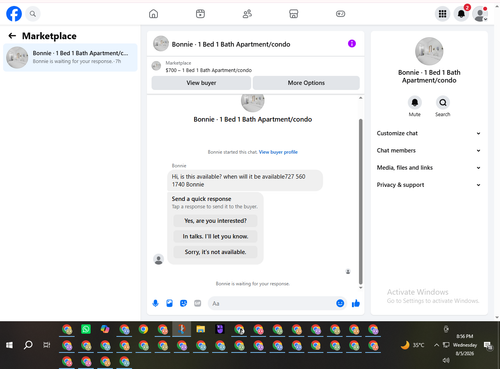Image resolution: width=500 pixels, height=369 pixels.
Task: Open the Marketplace storefront tab
Action: click(x=294, y=14)
